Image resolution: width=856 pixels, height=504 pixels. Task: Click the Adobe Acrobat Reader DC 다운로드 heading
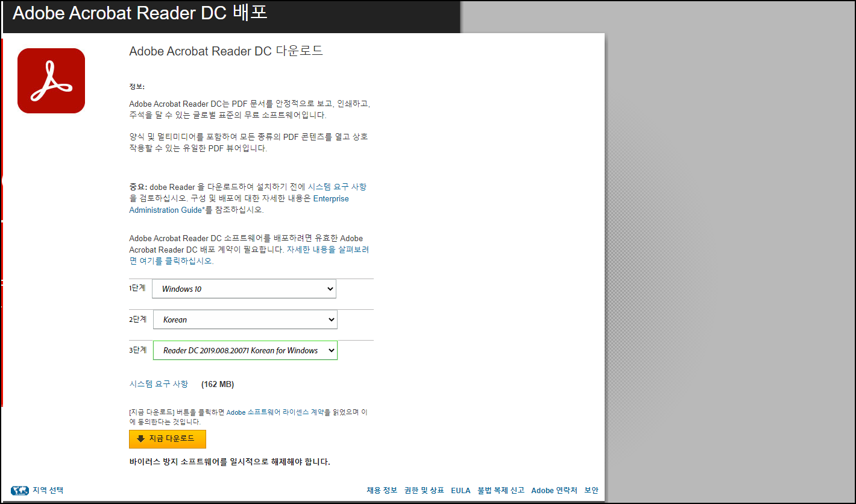point(226,51)
